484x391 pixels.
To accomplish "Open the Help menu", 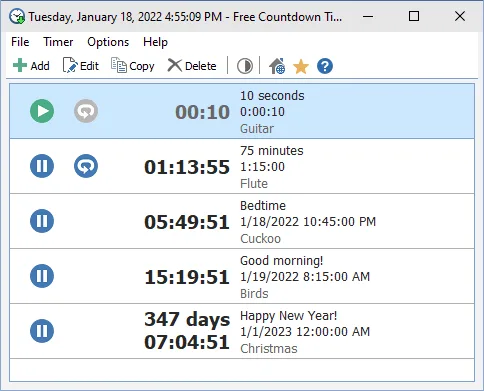I will 155,42.
